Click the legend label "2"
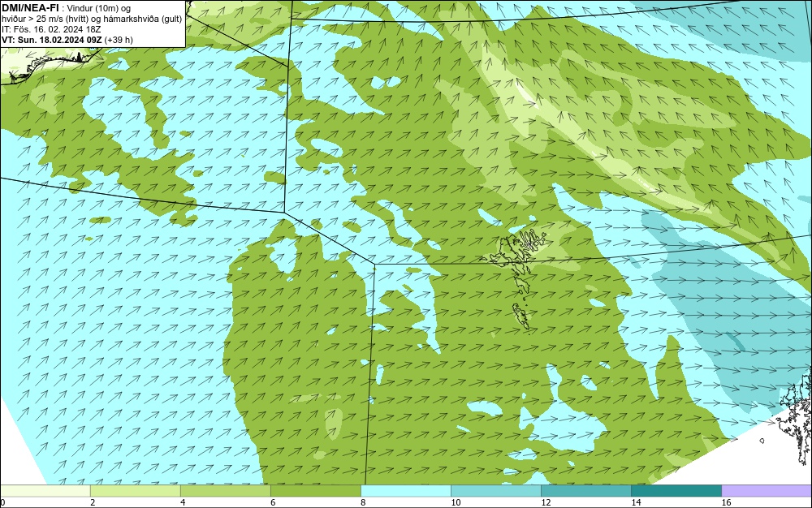The image size is (812, 508). coord(93,502)
